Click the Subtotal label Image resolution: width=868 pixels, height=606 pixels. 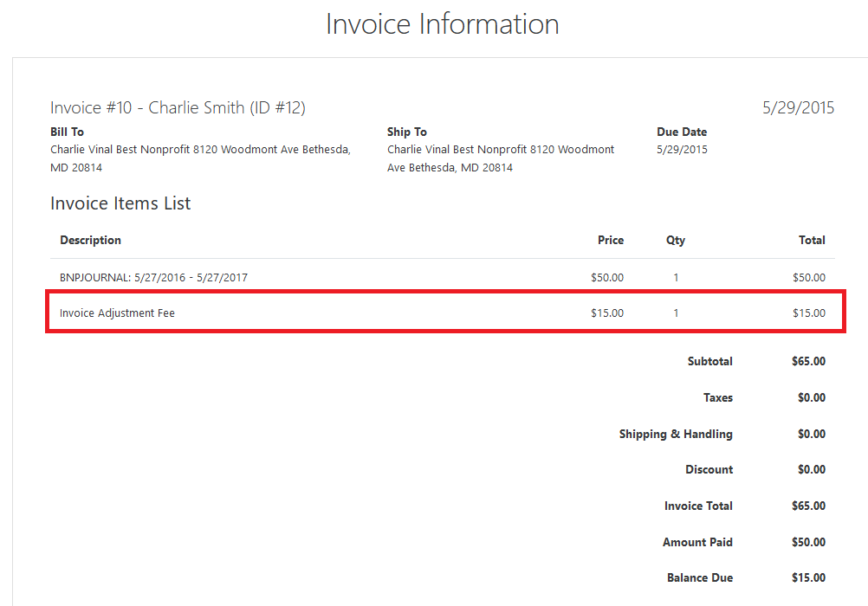[x=710, y=361]
